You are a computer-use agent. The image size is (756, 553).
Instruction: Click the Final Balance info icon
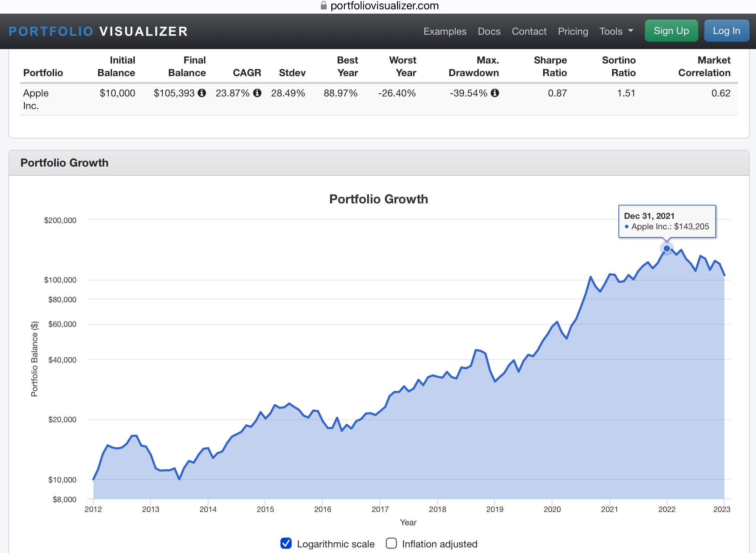(202, 93)
